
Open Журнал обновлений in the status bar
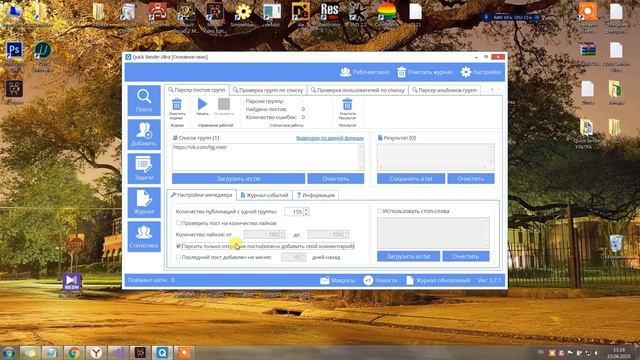[438, 280]
